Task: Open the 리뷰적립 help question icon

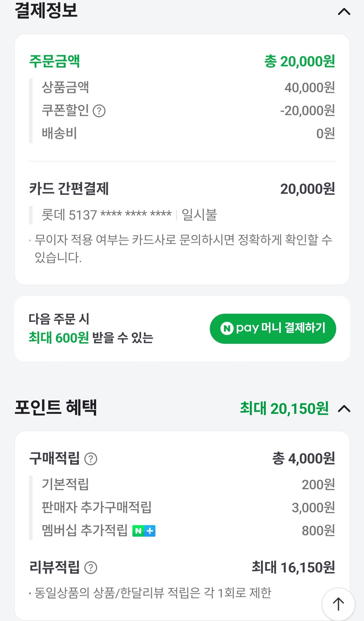Action: pos(91,567)
